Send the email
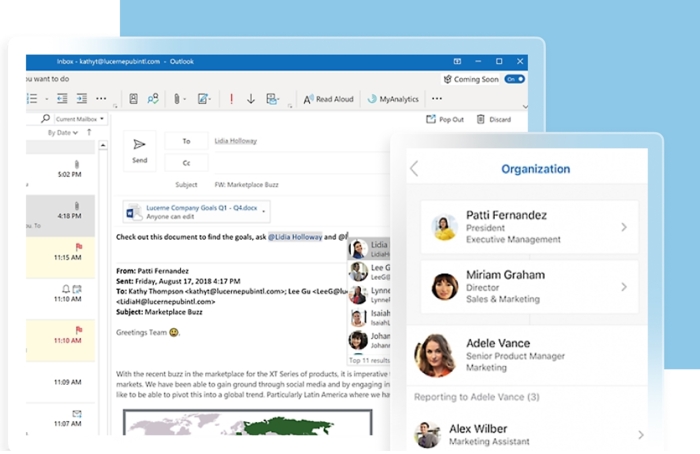This screenshot has width=700, height=454. coord(139,151)
